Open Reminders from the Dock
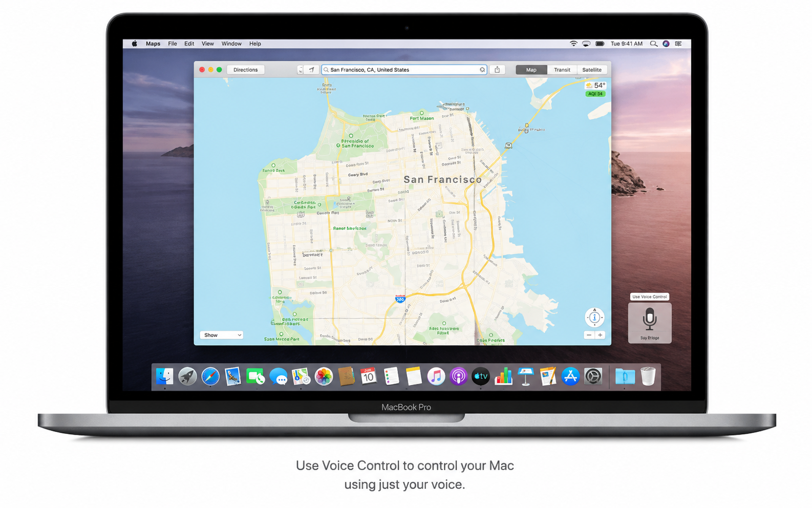 (391, 376)
